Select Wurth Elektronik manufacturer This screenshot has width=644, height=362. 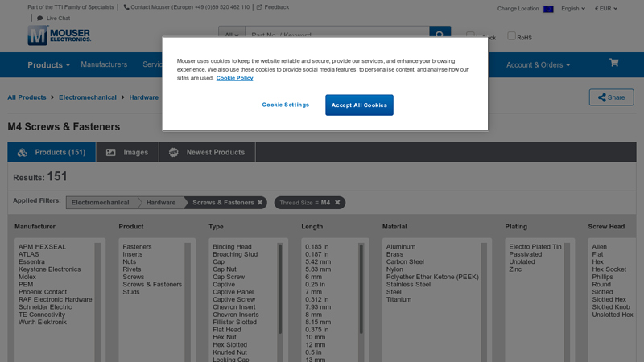(43, 323)
